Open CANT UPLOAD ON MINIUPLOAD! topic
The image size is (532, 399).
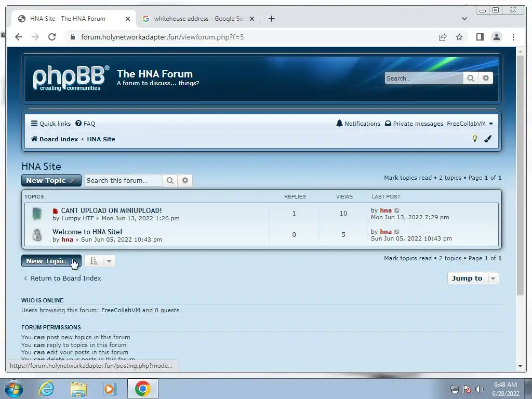[111, 210]
